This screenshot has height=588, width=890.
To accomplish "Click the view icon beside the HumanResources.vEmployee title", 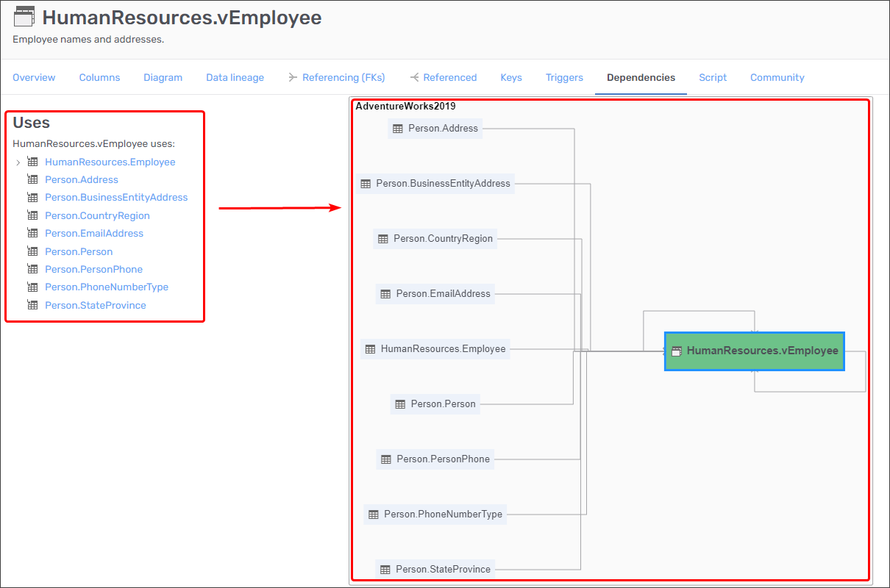I will pyautogui.click(x=24, y=18).
